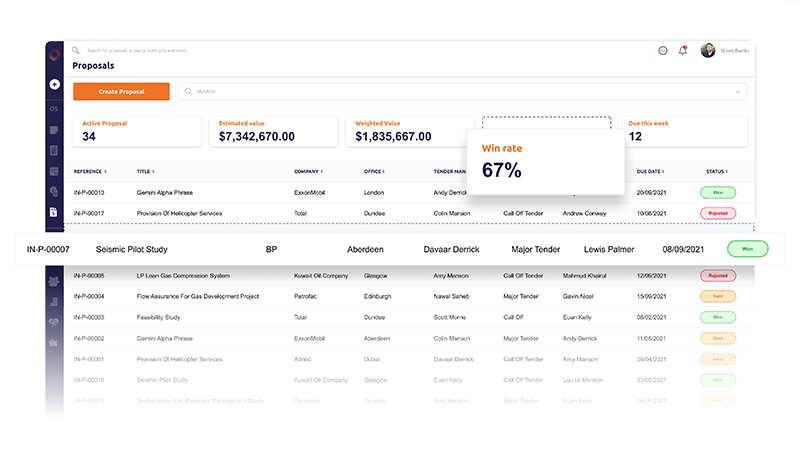
Task: Click Steve Banks user name
Action: (735, 51)
